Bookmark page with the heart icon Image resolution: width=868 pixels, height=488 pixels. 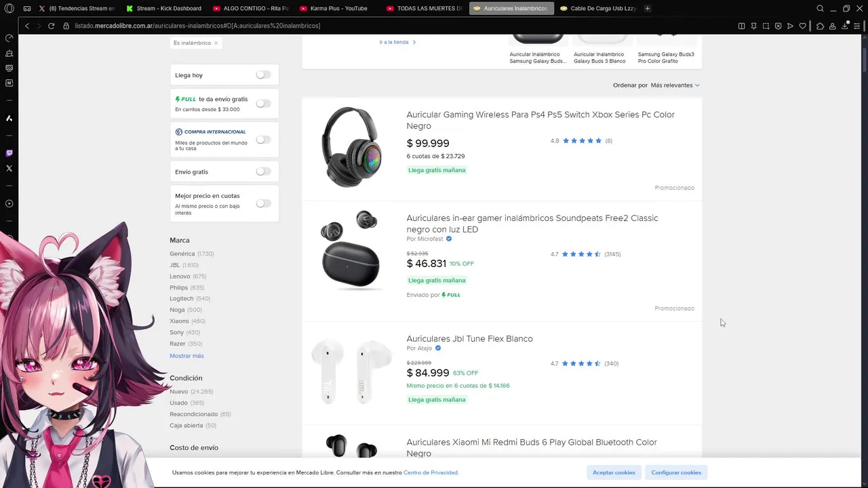pos(802,26)
